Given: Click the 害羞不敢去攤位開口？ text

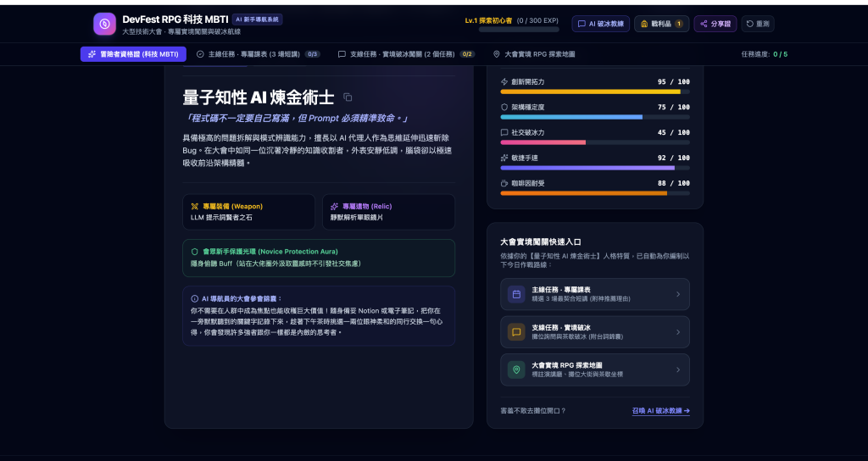Looking at the screenshot, I should pyautogui.click(x=533, y=411).
